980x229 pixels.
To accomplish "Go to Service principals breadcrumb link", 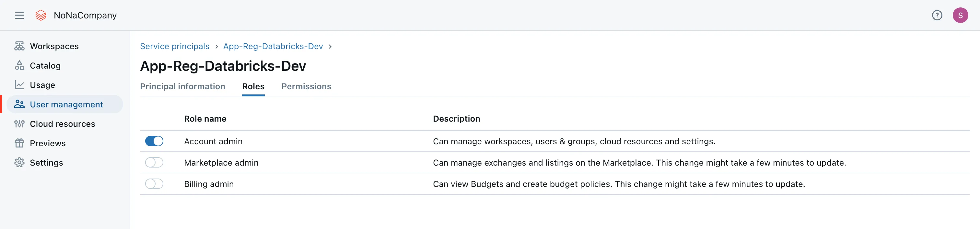I will [175, 46].
